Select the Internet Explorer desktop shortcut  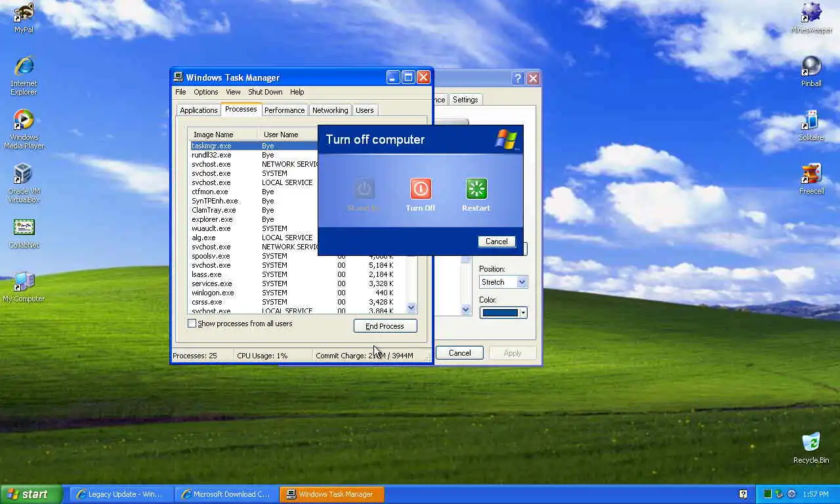(24, 75)
